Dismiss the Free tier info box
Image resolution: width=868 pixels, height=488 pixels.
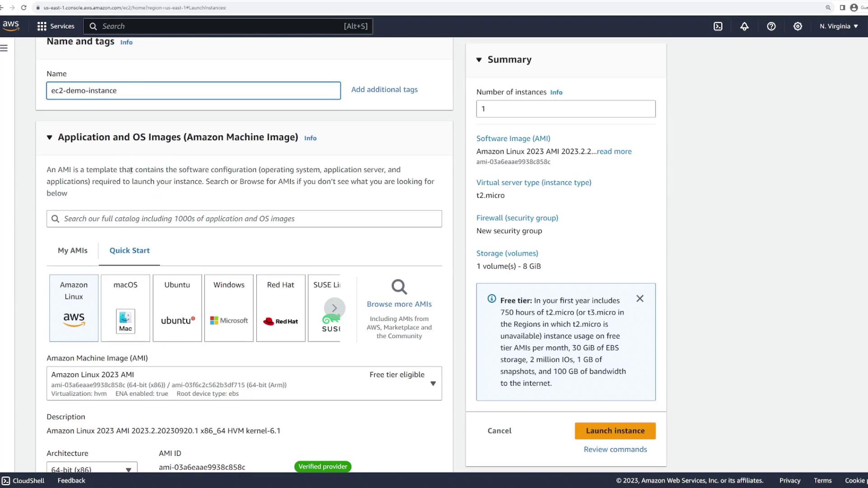pos(640,299)
